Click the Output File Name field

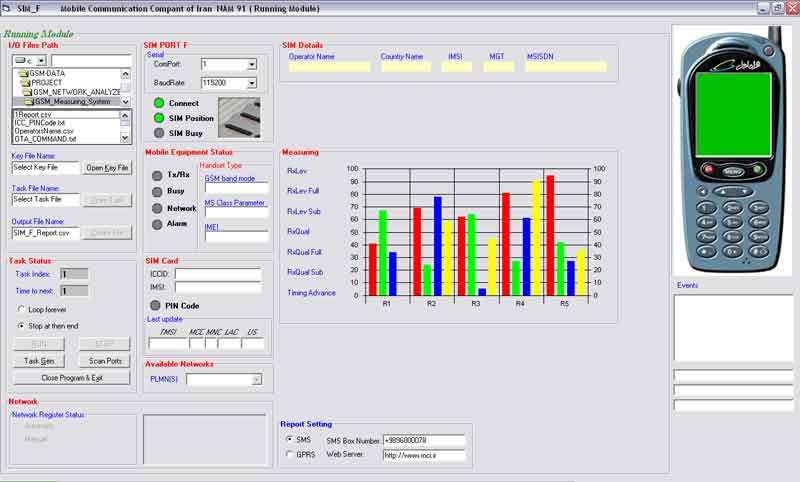pyautogui.click(x=46, y=233)
